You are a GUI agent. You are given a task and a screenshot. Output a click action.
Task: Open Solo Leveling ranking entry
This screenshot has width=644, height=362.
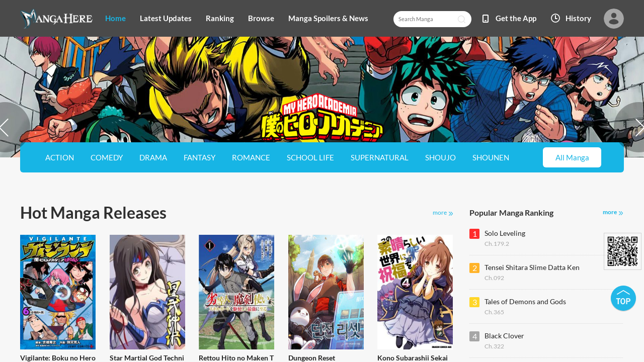505,233
